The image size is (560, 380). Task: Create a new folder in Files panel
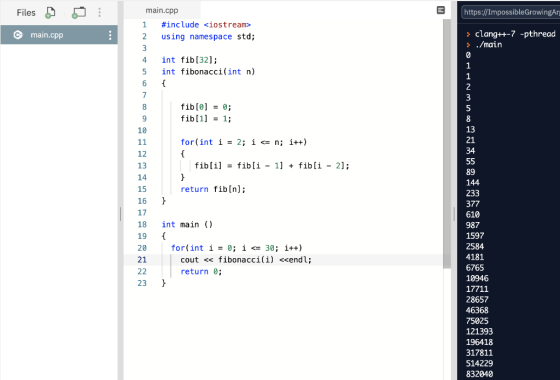(79, 13)
